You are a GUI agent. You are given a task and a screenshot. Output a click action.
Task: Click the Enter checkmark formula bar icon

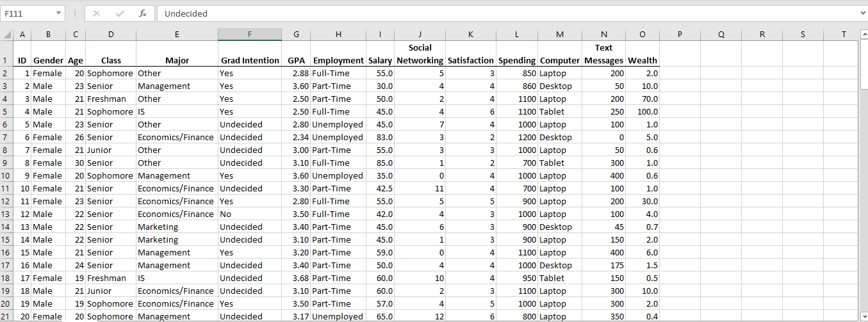120,13
